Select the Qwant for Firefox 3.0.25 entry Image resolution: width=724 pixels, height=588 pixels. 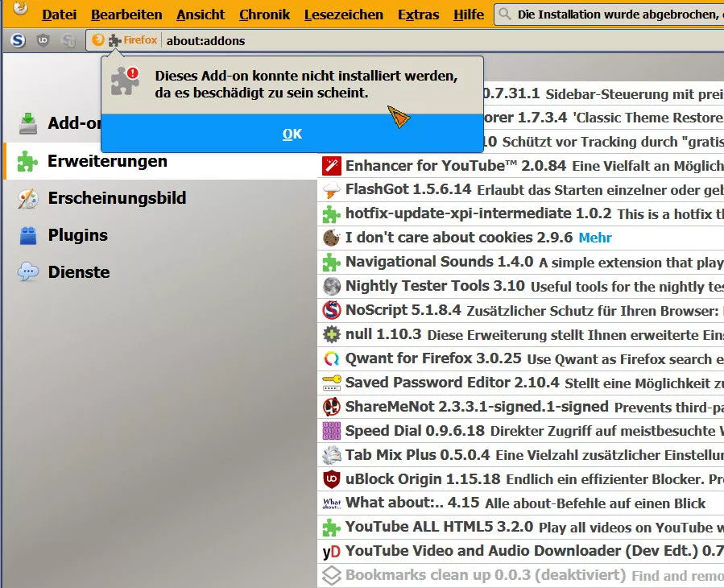[x=521, y=358]
